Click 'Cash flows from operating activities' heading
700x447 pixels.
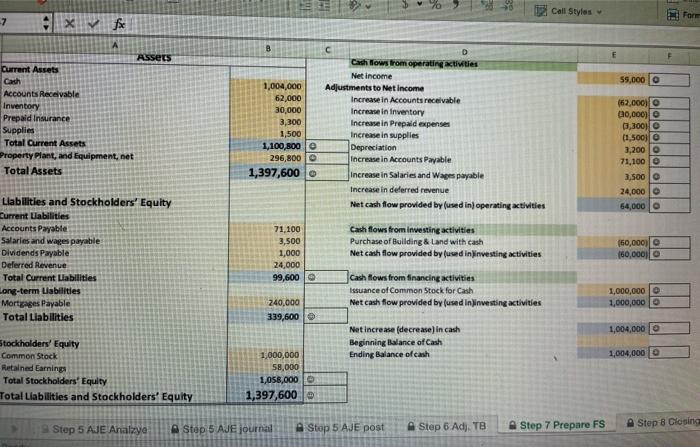(x=414, y=63)
